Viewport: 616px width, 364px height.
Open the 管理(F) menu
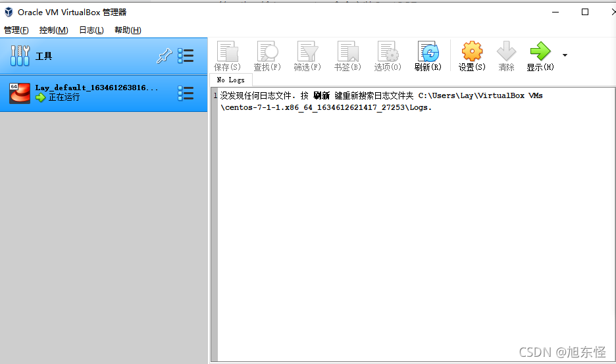16,30
